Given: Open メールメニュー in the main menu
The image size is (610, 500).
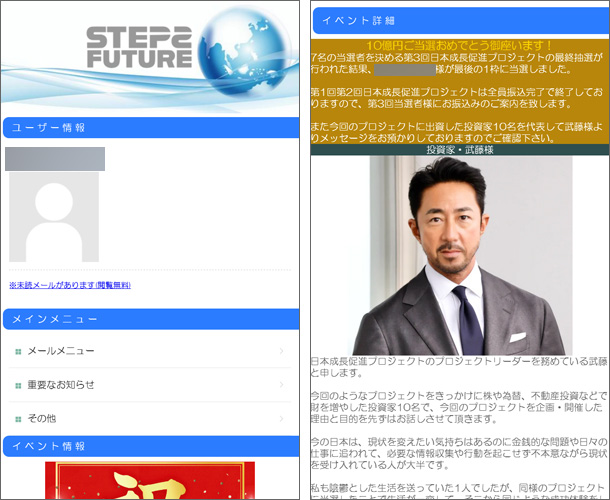Looking at the screenshot, I should coord(61,351).
